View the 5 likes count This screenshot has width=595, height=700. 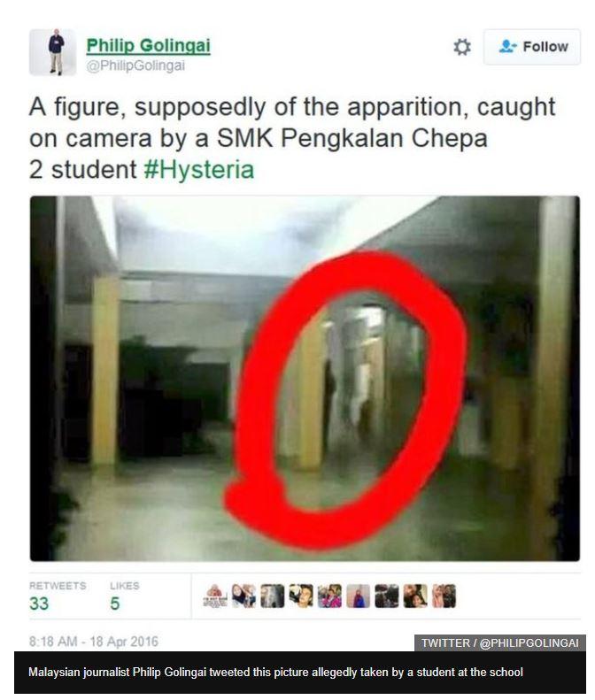(115, 604)
